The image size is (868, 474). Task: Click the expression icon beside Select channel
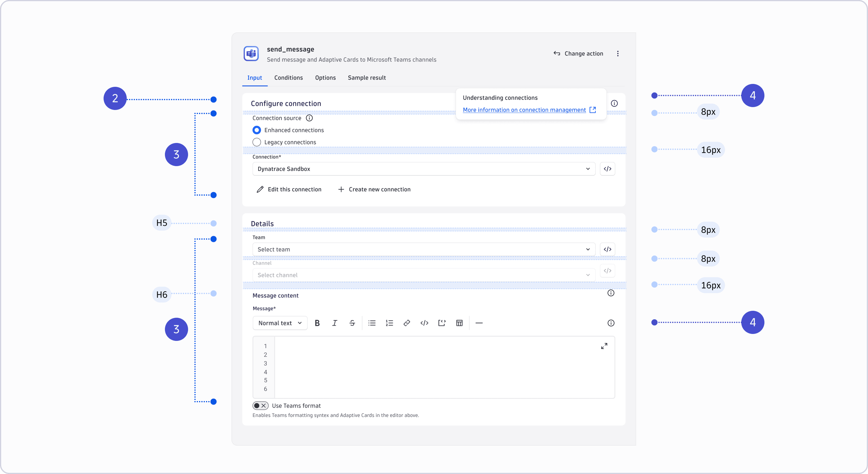[x=608, y=271]
